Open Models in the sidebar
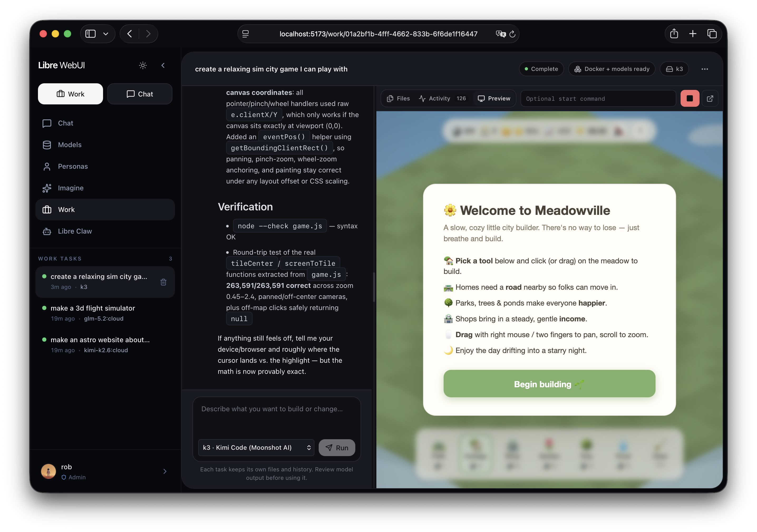This screenshot has height=532, width=757. pos(105,145)
